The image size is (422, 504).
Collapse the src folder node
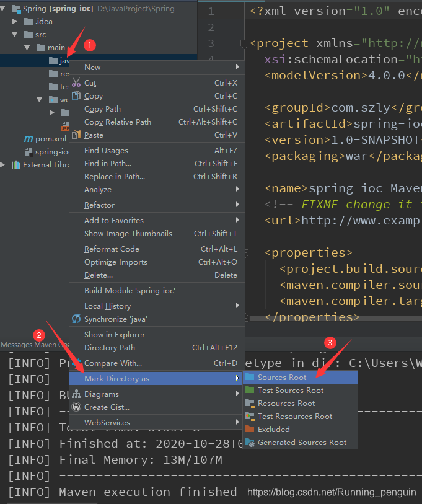(14, 34)
